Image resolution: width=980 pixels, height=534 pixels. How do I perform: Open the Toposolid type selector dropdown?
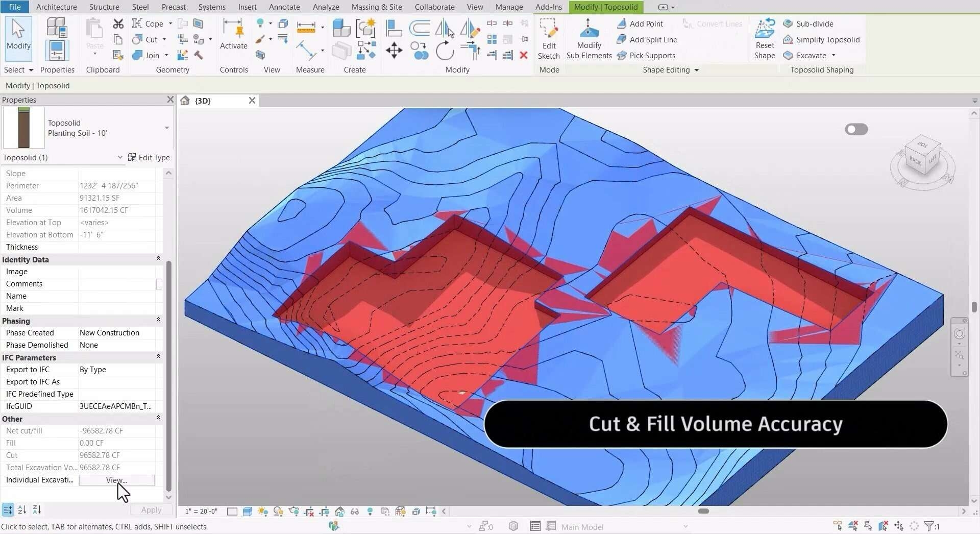pyautogui.click(x=166, y=128)
